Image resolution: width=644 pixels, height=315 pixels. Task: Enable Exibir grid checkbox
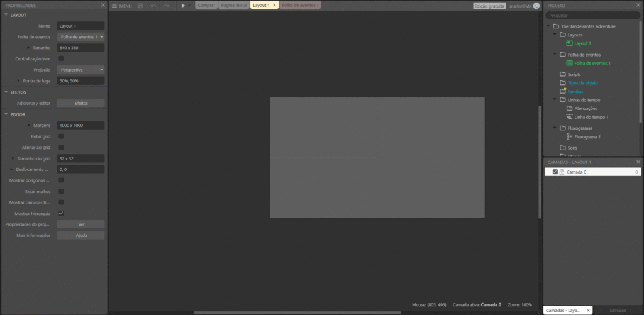pos(61,136)
